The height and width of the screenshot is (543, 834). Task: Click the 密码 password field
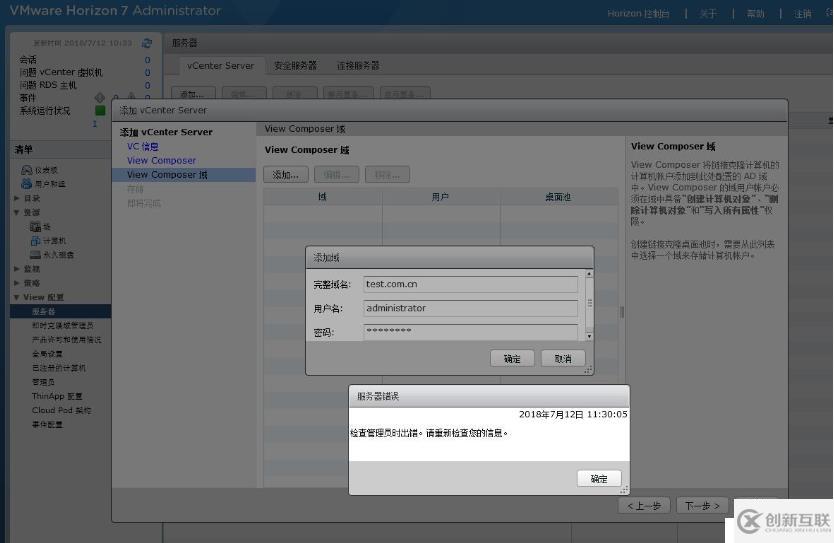pos(470,332)
